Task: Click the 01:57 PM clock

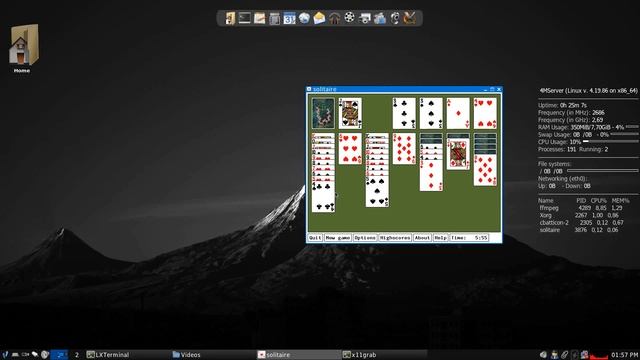Action: tap(624, 355)
